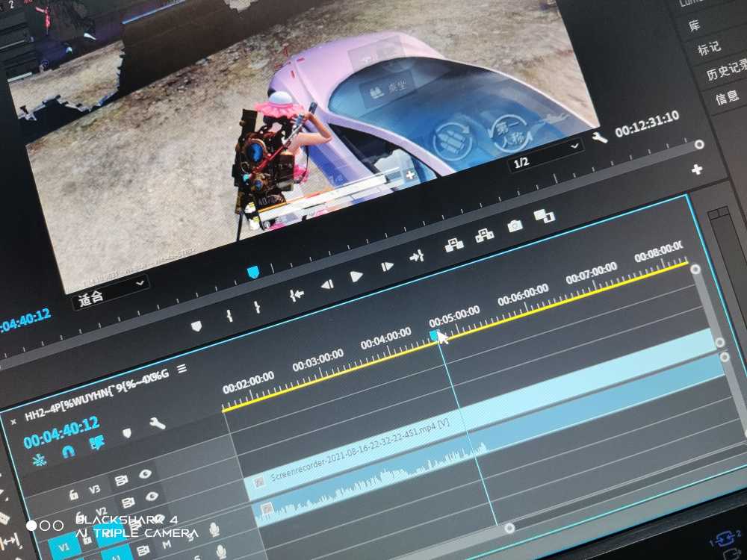Click the Mark In button
The height and width of the screenshot is (560, 747).
click(229, 316)
